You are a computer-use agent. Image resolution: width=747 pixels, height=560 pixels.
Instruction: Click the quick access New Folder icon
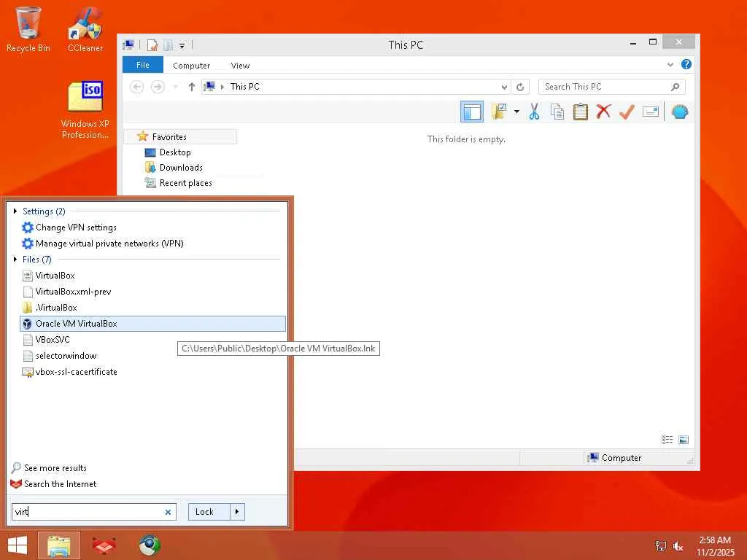pos(168,45)
